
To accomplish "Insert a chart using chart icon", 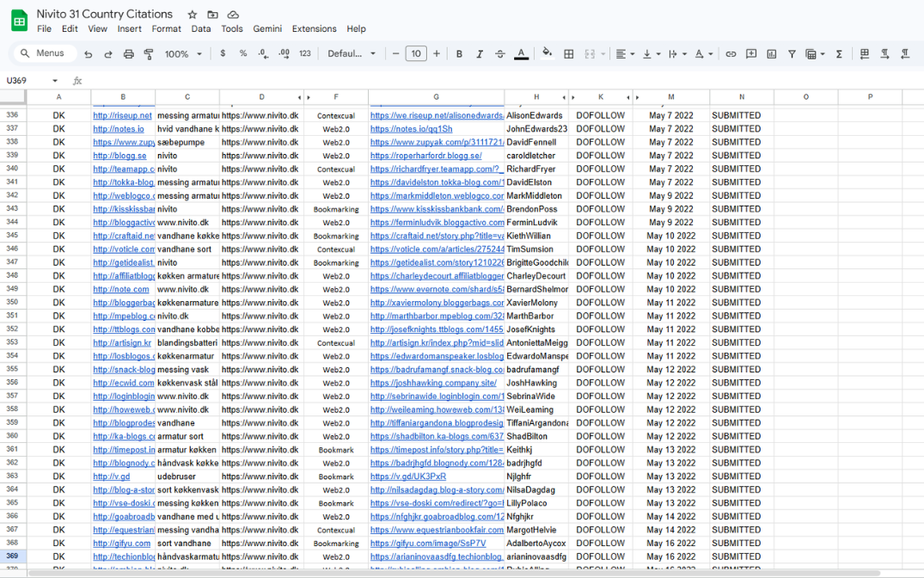I will point(771,54).
